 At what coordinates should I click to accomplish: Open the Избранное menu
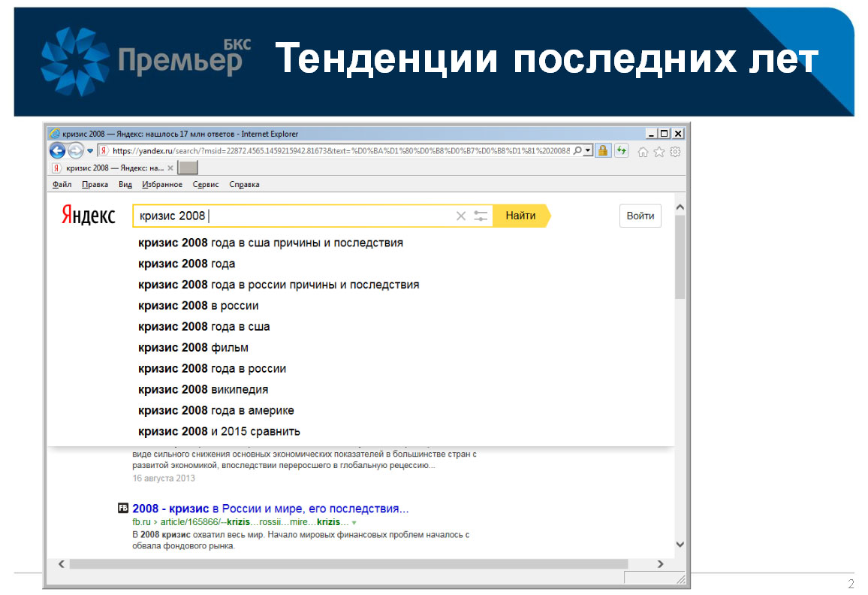click(161, 185)
